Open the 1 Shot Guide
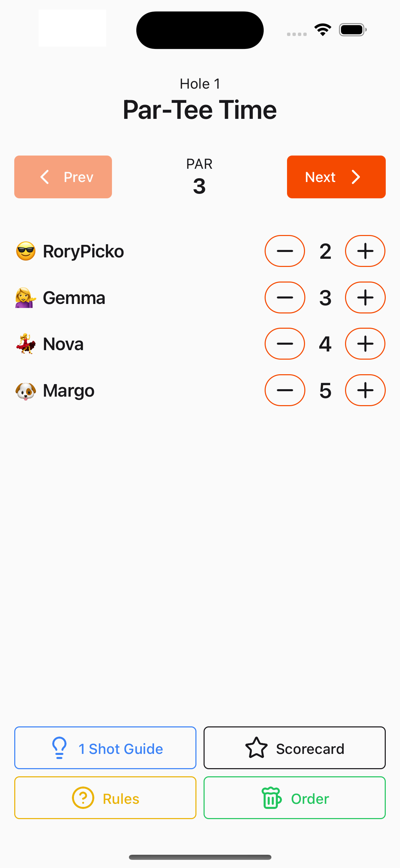The width and height of the screenshot is (400, 868). [105, 748]
